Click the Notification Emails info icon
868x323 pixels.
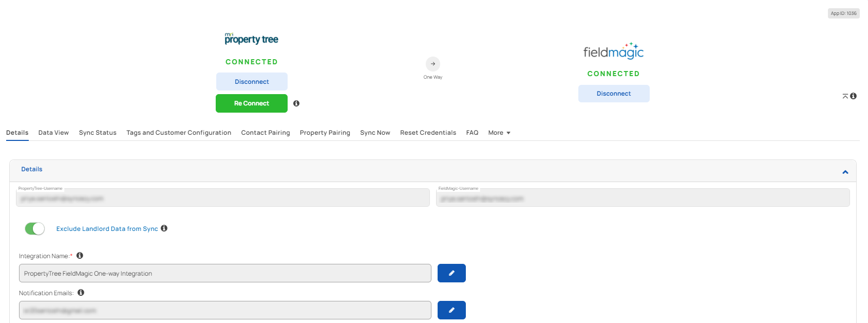click(81, 293)
